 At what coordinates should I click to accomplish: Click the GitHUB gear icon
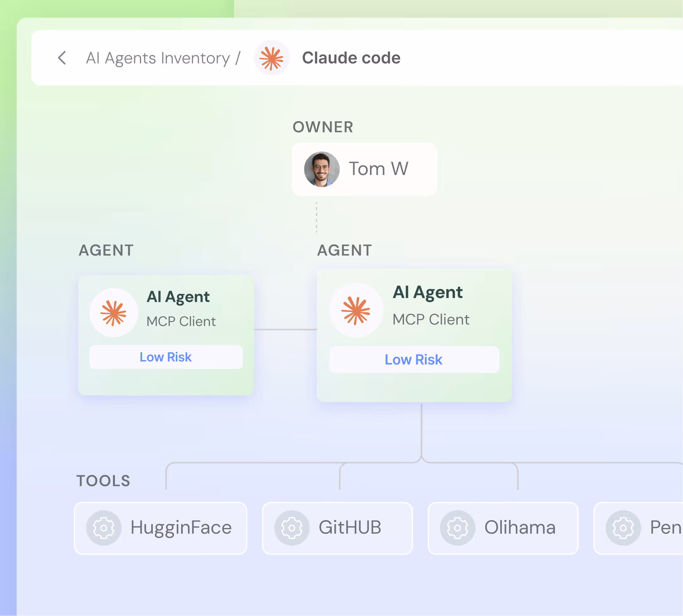[x=292, y=528]
